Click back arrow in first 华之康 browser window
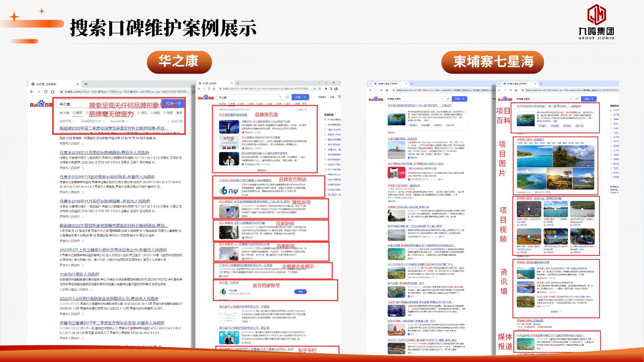 32,92
